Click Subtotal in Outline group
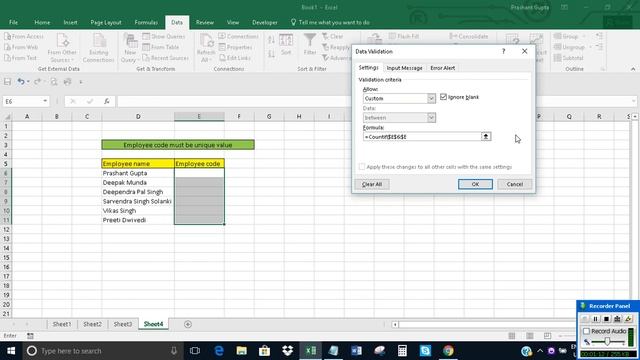640x360 pixels. (x=568, y=58)
